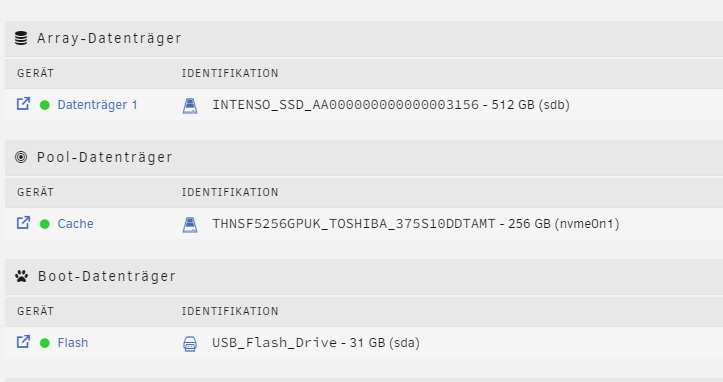Collapse the Pool-Datenträger section header
Image resolution: width=723 pixels, height=382 pixels.
point(364,158)
